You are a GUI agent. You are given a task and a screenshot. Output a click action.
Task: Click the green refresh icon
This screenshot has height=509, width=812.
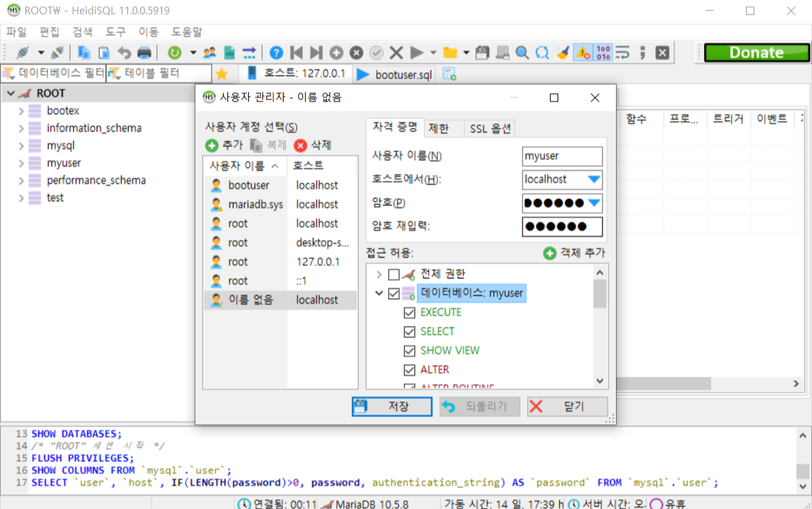(x=174, y=52)
